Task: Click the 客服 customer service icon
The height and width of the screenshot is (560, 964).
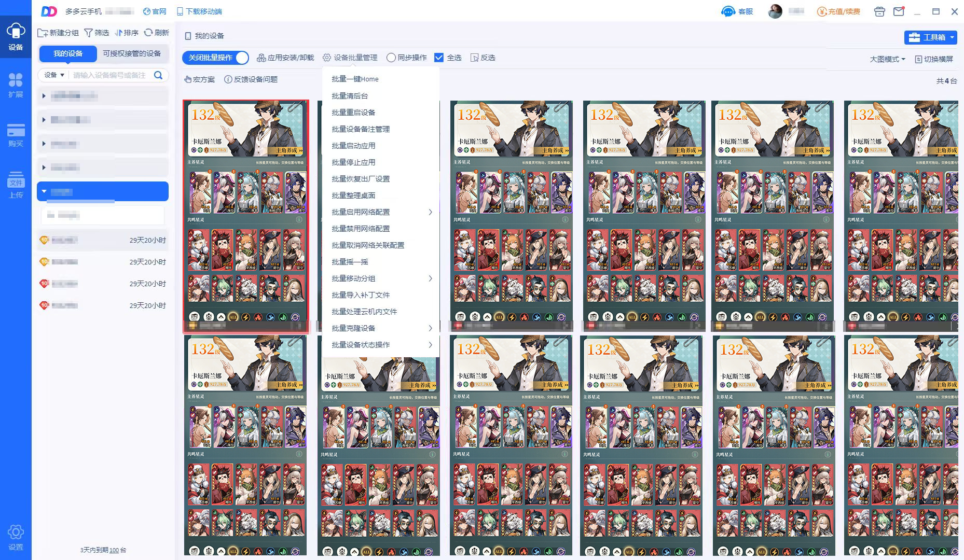Action: 728,11
